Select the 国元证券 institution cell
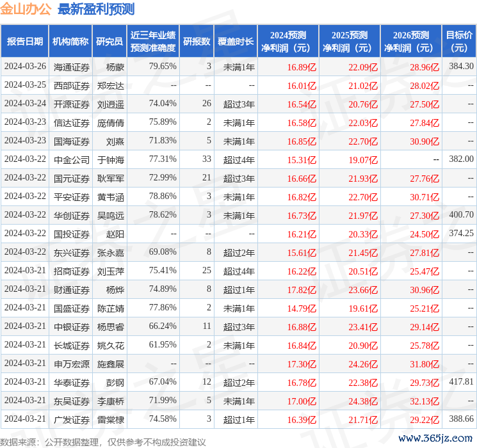This screenshot has height=448, width=477. 72,179
